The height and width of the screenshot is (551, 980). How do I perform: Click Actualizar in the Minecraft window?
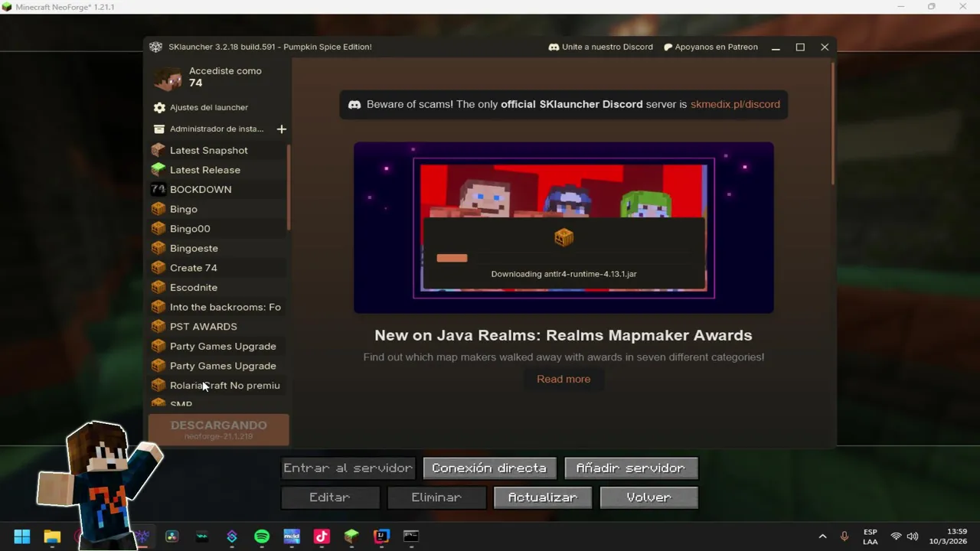click(x=543, y=497)
